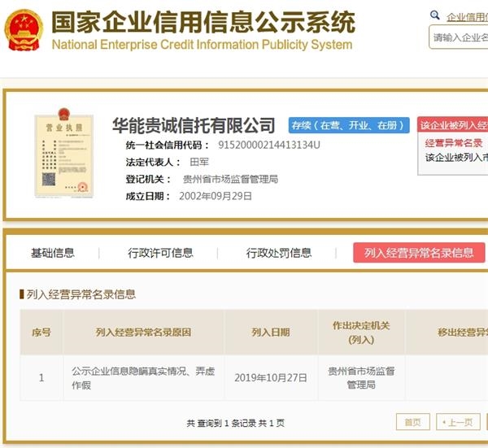This screenshot has width=488, height=448.
Task: Click the section heading 列入经营异常名录信息
Action: (81, 294)
